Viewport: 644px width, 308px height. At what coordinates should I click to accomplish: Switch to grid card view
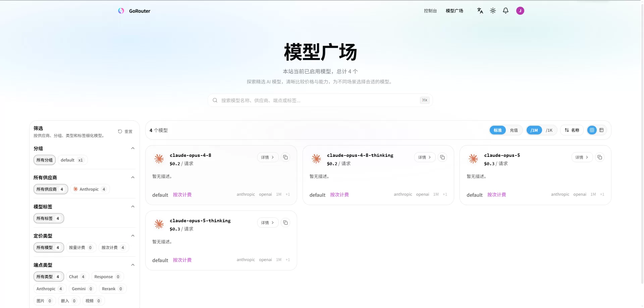coord(592,130)
